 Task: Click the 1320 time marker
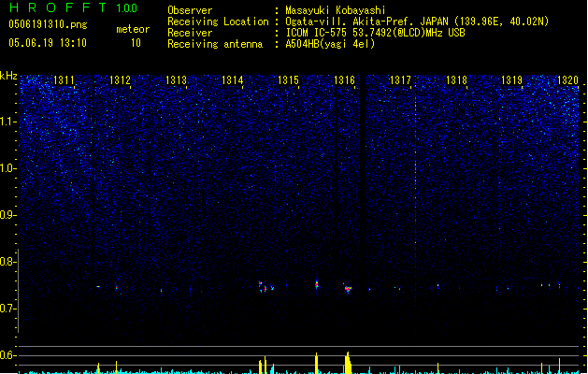point(568,80)
